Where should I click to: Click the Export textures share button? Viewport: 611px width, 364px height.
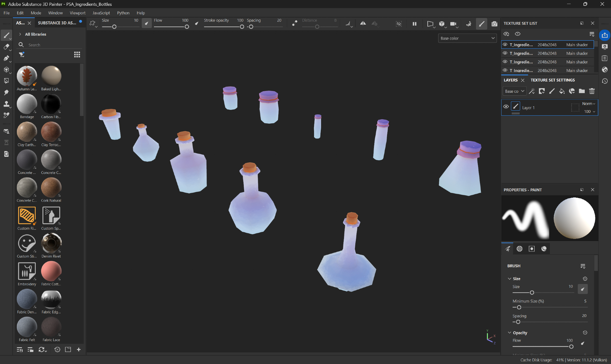pyautogui.click(x=605, y=35)
